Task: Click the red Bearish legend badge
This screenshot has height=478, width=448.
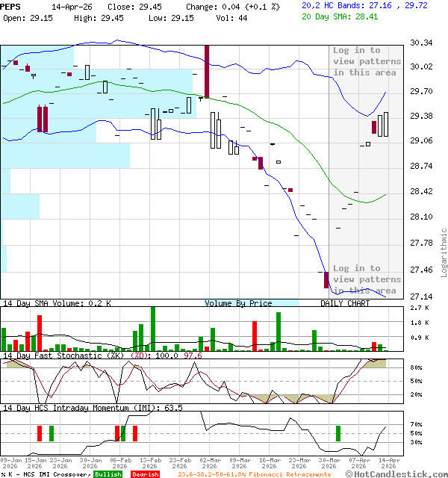Action: (144, 474)
